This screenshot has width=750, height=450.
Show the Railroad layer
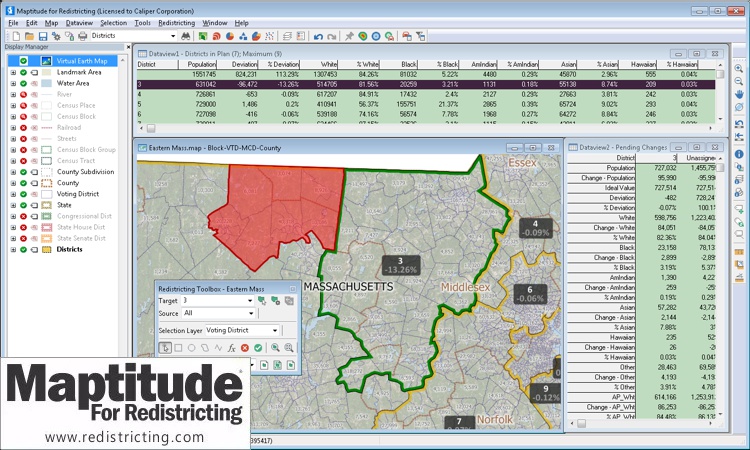(24, 127)
